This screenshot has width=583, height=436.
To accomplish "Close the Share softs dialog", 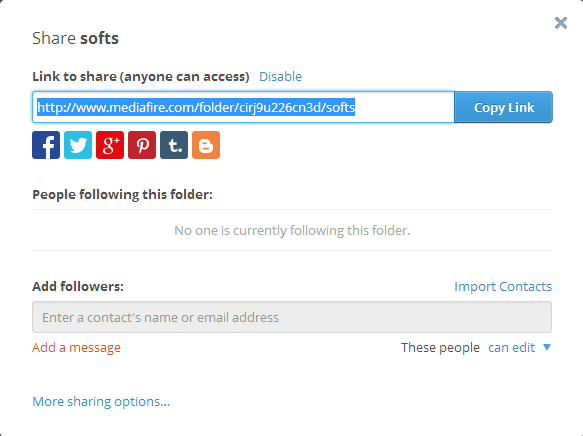I will (561, 23).
